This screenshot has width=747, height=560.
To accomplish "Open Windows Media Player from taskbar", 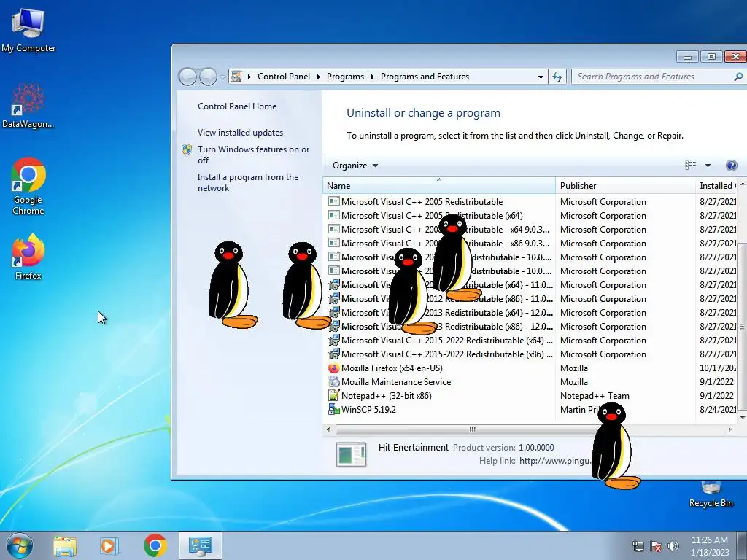I will pos(109,546).
